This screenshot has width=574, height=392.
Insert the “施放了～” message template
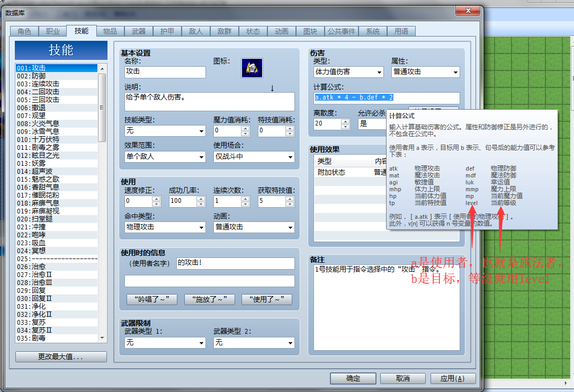(209, 299)
